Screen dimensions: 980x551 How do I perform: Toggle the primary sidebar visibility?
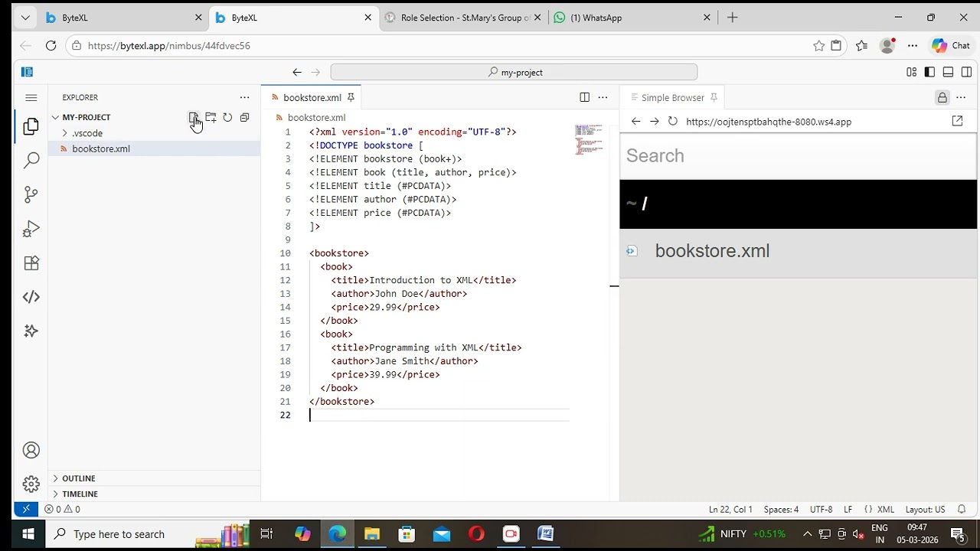(x=929, y=72)
